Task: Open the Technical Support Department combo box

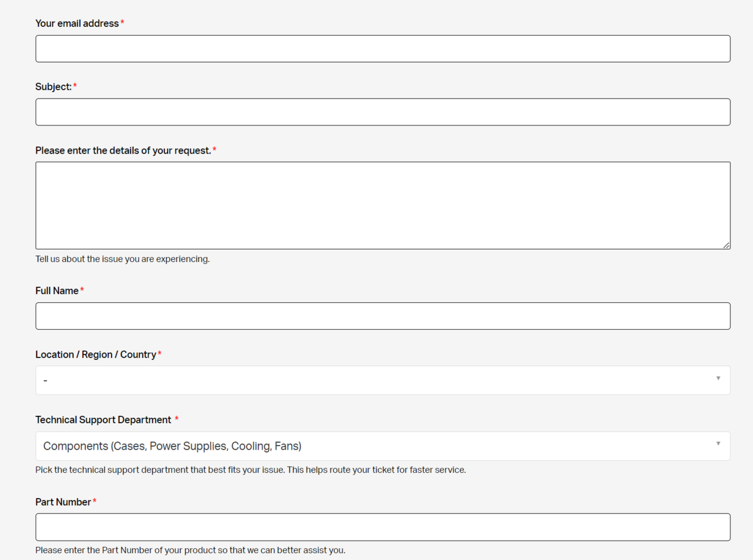Action: pos(383,446)
